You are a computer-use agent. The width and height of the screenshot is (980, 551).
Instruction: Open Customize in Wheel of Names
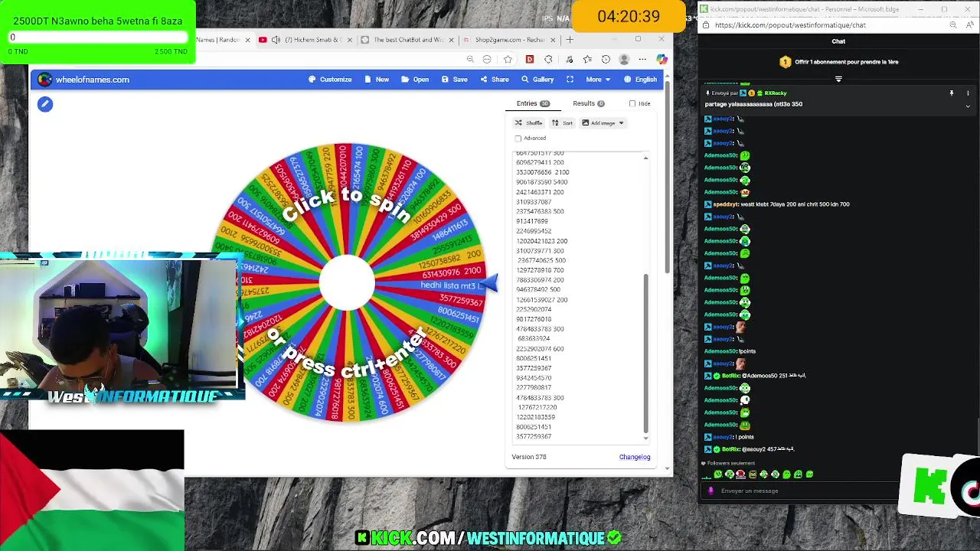point(330,80)
